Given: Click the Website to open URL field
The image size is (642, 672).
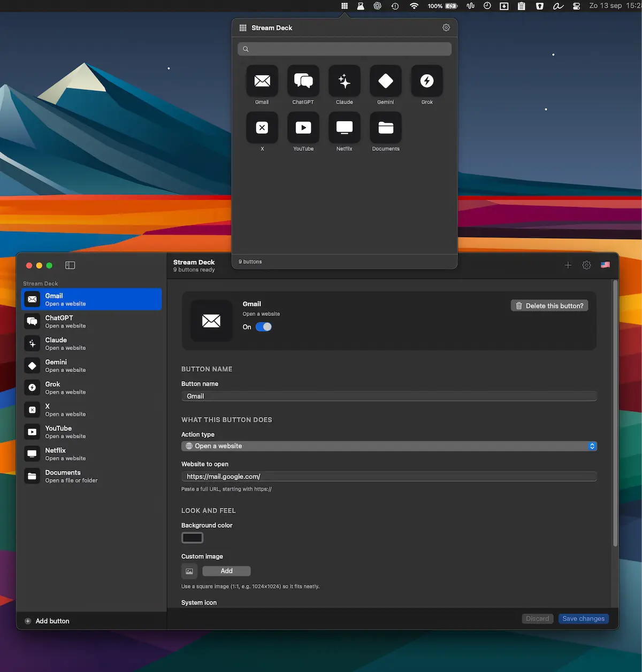Looking at the screenshot, I should pyautogui.click(x=389, y=476).
